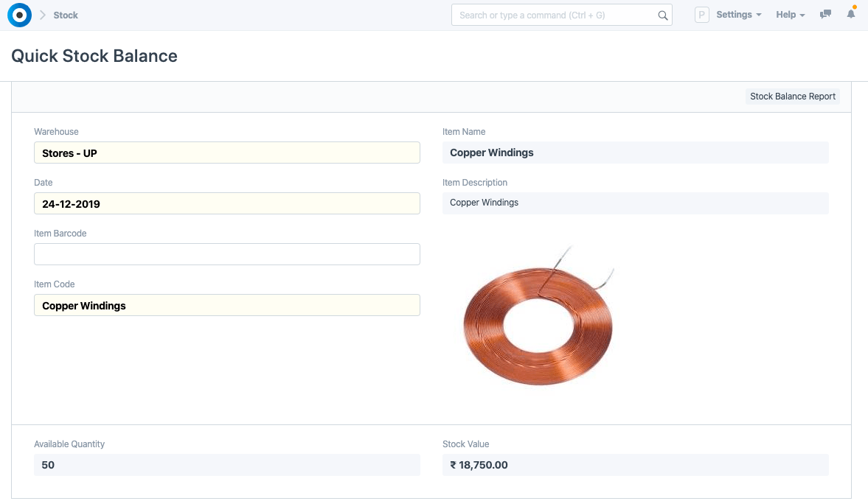The image size is (868, 501).
Task: Click the Stock Value amount field
Action: point(635,465)
